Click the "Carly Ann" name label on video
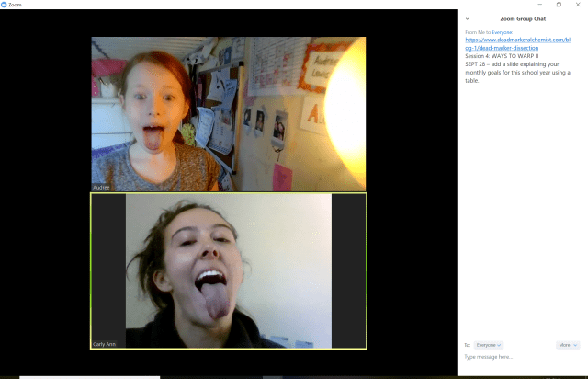The height and width of the screenshot is (379, 588). (105, 344)
